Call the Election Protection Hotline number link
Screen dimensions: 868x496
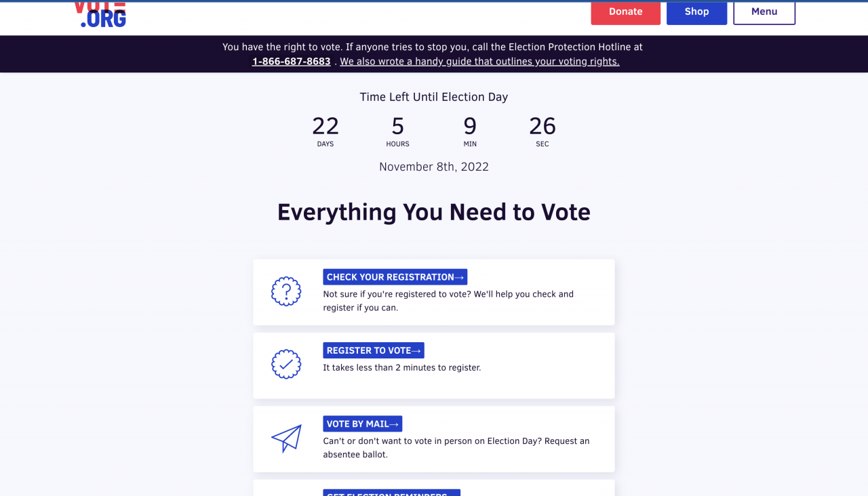tap(292, 62)
